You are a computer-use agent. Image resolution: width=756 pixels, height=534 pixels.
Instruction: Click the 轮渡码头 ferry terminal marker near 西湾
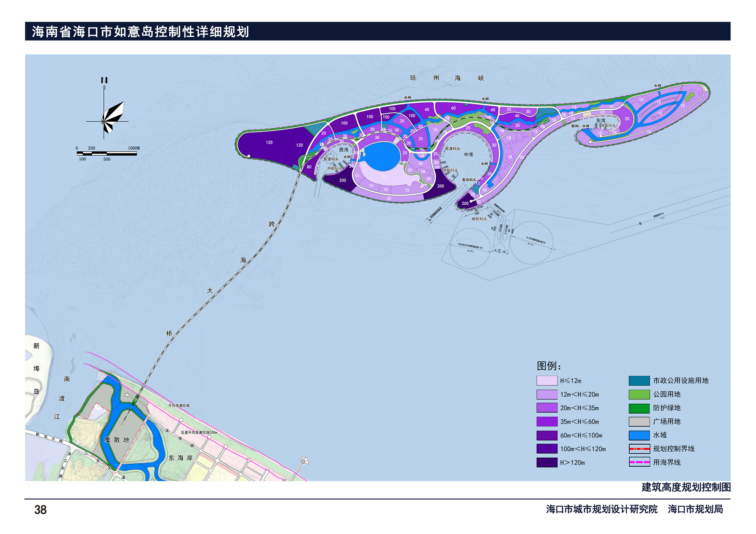point(331,159)
